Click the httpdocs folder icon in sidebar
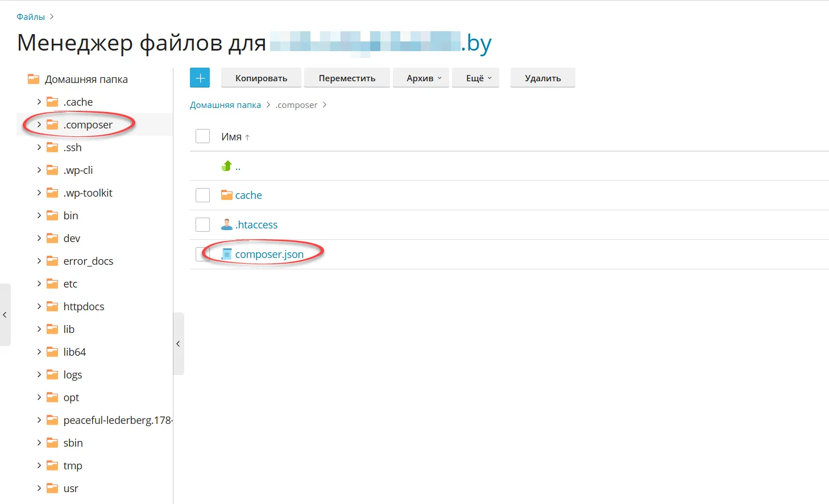Screen dimensions: 829x504 (x=52, y=306)
